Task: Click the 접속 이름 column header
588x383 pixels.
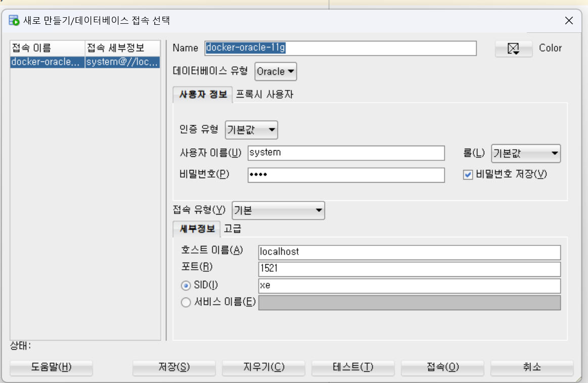Action: coord(48,48)
